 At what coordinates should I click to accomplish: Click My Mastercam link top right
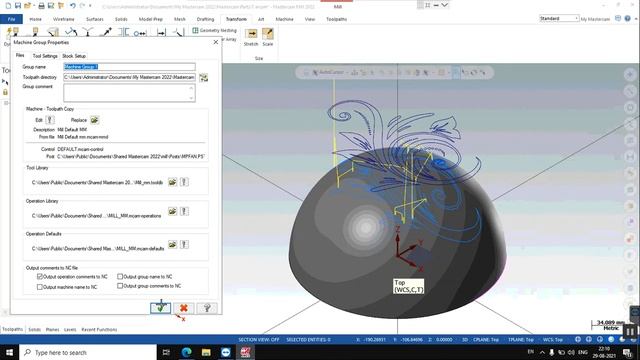click(x=595, y=19)
